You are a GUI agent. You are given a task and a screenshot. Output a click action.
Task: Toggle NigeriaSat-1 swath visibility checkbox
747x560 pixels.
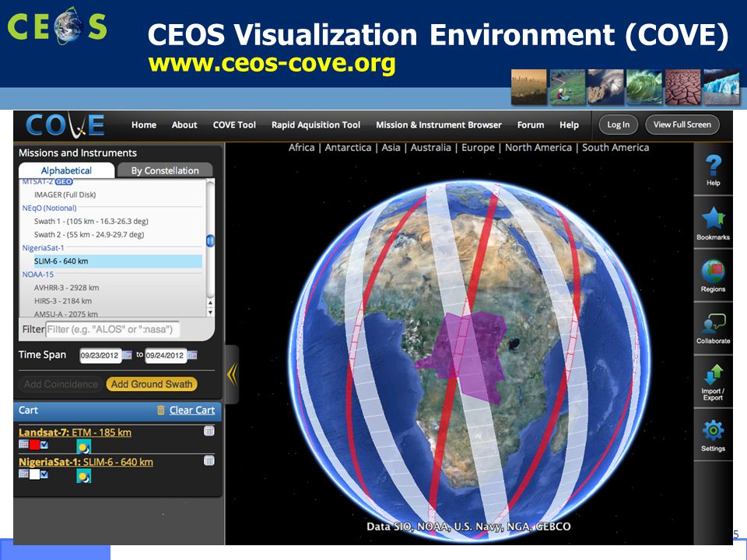click(x=44, y=474)
